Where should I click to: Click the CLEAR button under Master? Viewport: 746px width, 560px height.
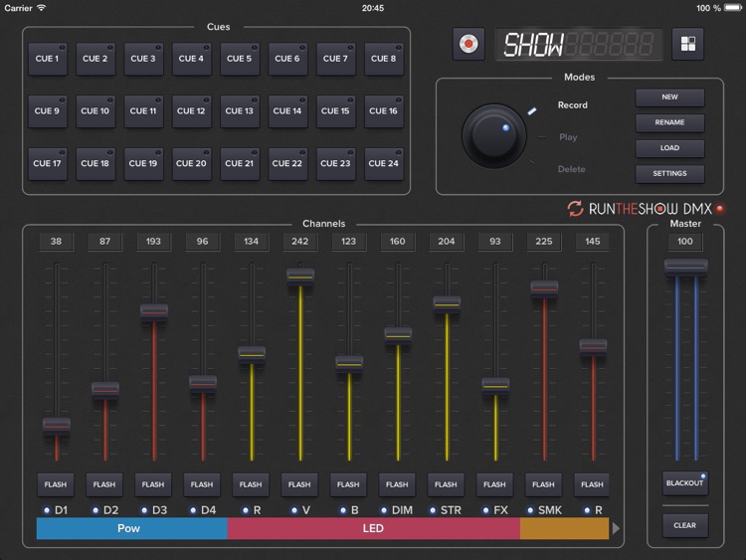pos(685,525)
